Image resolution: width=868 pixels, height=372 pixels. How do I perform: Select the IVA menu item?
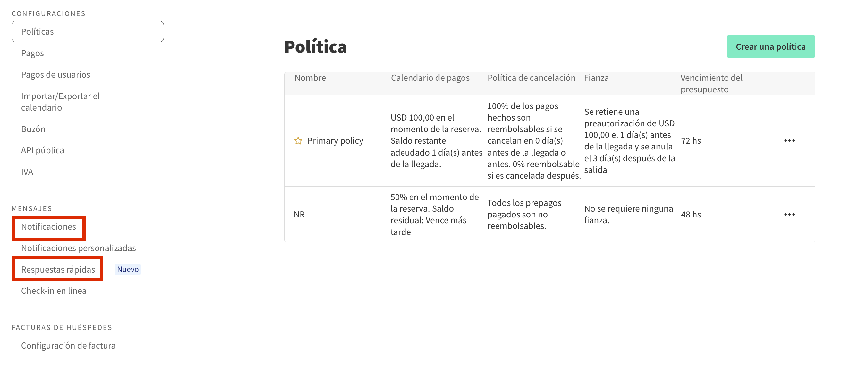[27, 172]
